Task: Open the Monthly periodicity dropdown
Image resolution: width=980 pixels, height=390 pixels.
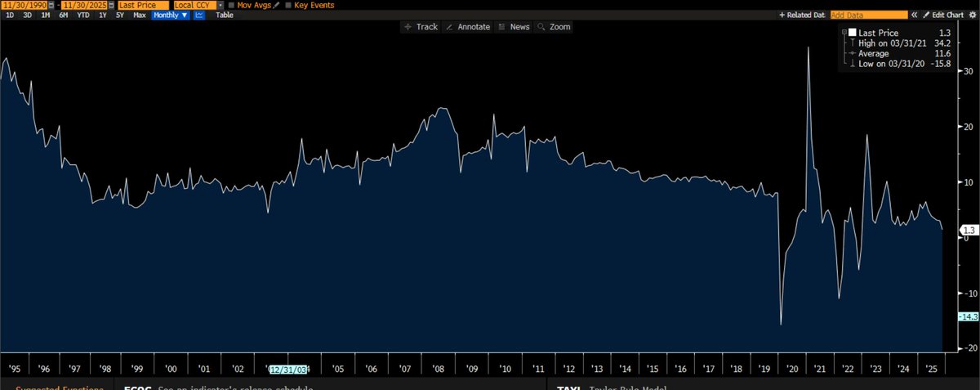Action: click(x=171, y=15)
